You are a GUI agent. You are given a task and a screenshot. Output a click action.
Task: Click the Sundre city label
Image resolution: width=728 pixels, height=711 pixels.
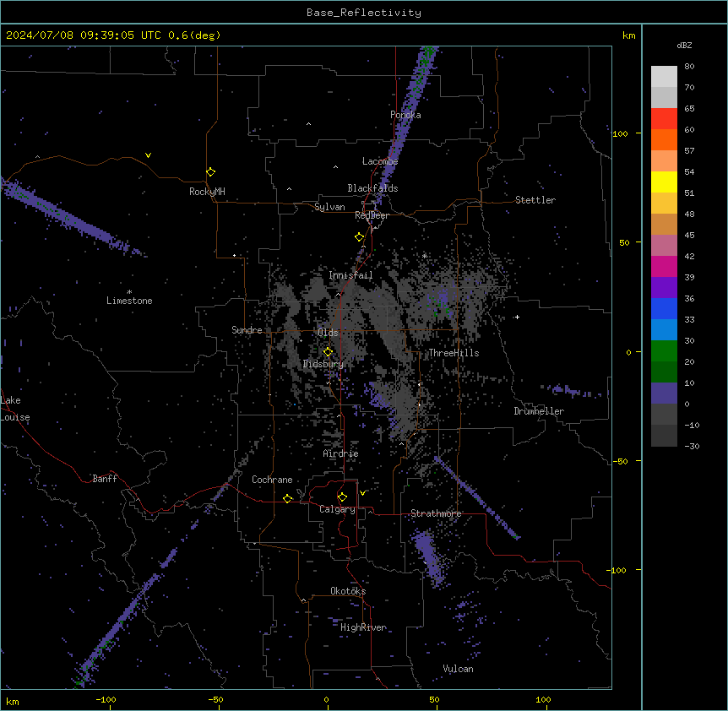click(x=247, y=330)
